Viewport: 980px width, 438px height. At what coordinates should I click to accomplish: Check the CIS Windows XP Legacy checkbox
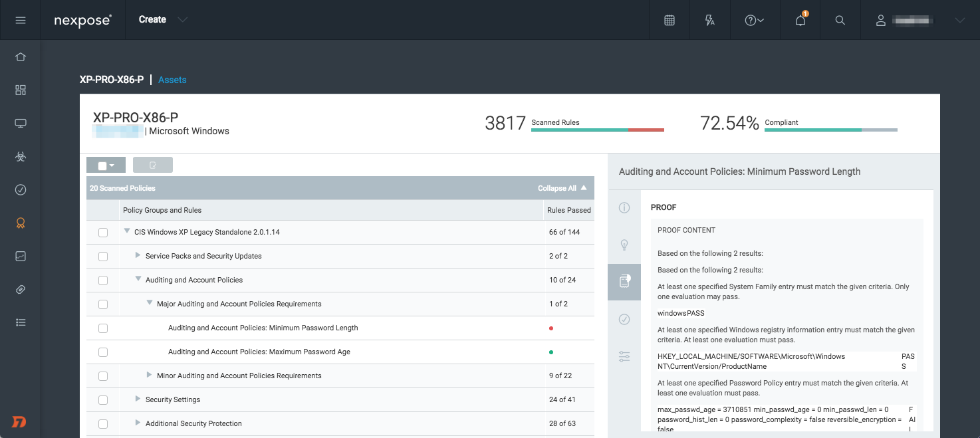pos(103,233)
